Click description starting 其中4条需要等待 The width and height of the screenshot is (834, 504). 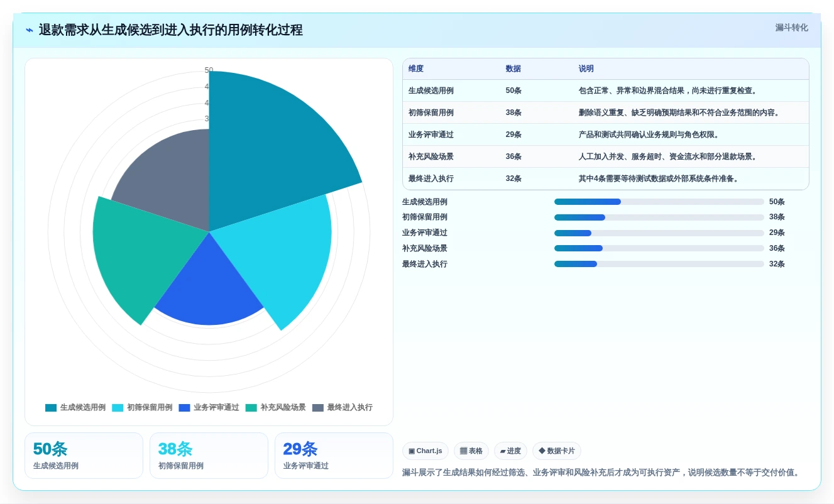pyautogui.click(x=659, y=178)
